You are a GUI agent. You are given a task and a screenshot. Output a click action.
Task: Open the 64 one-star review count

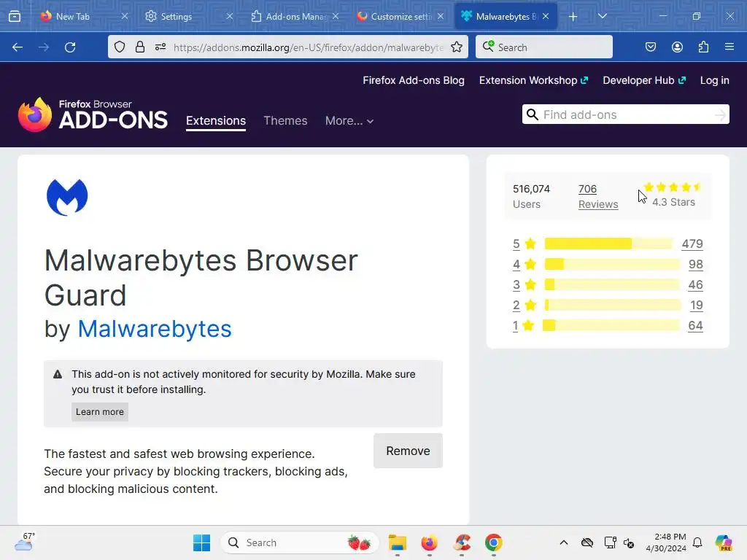[x=695, y=326]
